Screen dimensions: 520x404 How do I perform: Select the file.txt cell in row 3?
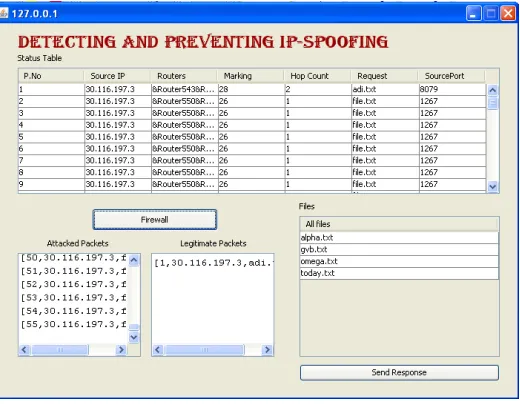pyautogui.click(x=385, y=113)
